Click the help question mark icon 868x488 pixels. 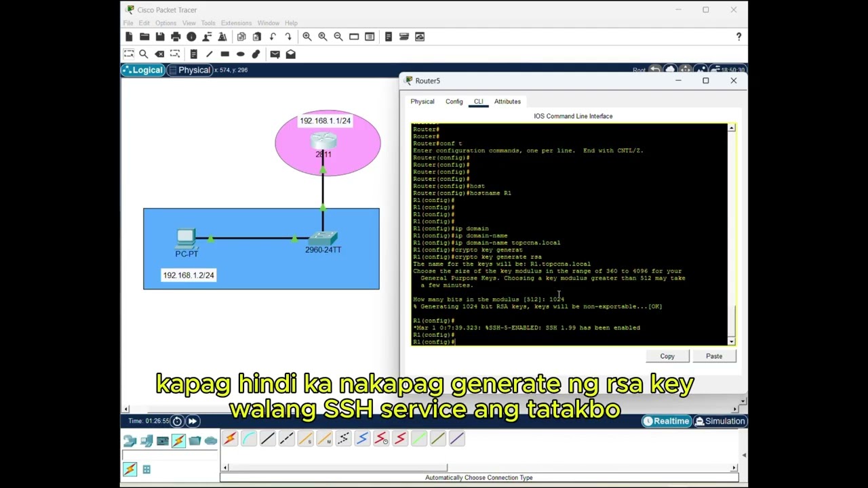coord(738,37)
